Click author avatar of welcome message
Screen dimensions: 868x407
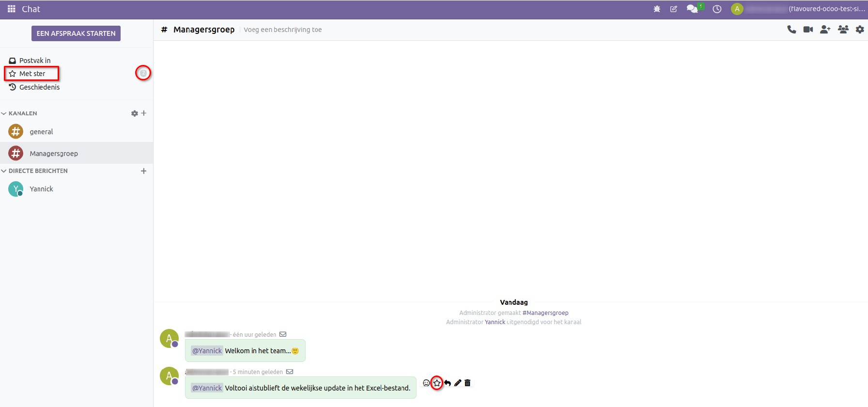[x=169, y=338]
